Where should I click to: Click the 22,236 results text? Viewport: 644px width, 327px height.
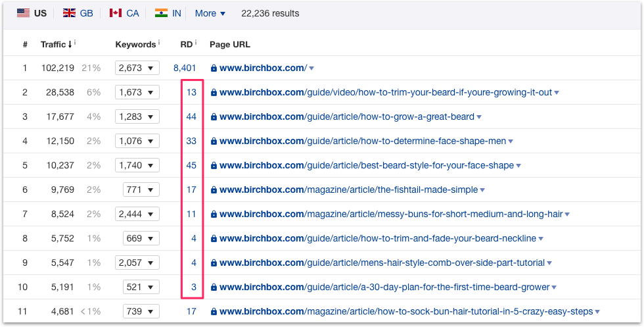(270, 13)
